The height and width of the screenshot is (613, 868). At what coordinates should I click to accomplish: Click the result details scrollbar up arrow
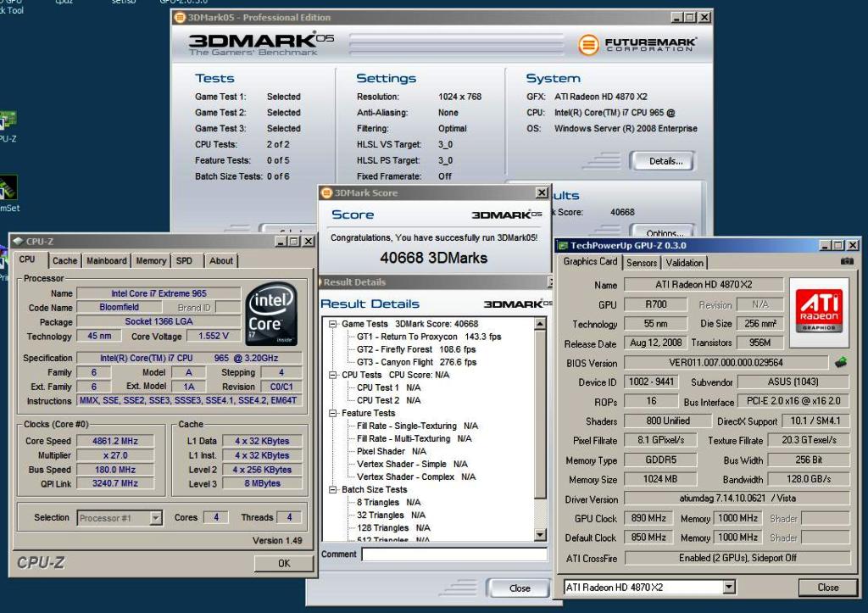tap(540, 323)
